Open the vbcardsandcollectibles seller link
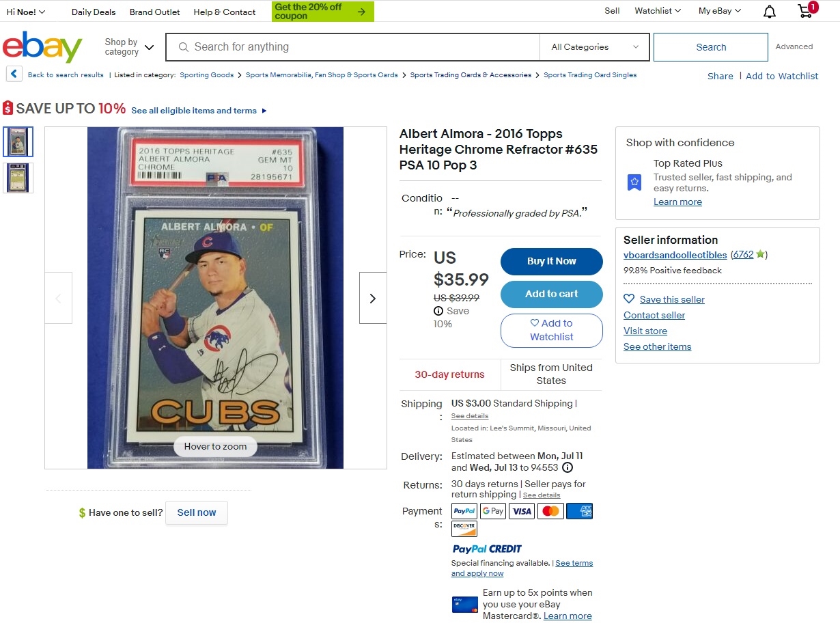 [675, 255]
